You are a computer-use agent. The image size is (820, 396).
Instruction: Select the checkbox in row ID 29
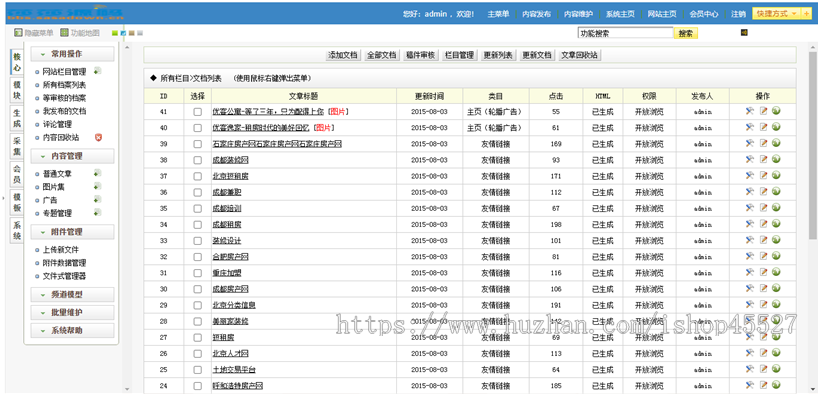point(197,305)
